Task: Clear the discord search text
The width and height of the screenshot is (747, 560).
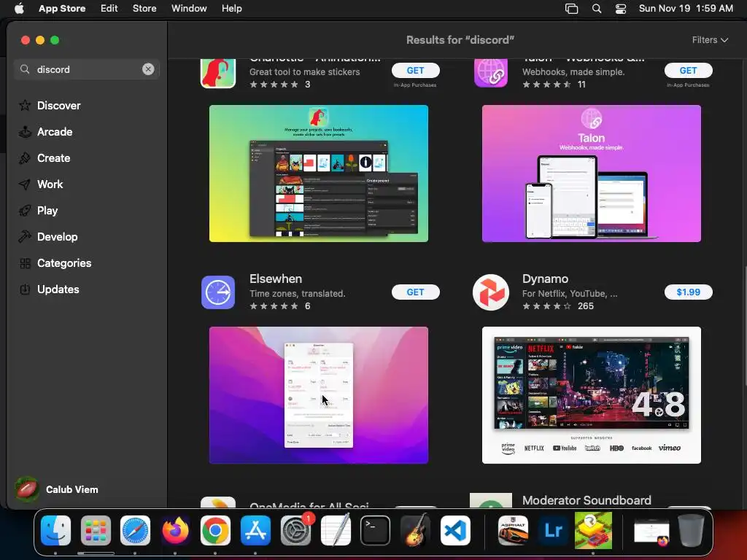Action: [148, 69]
